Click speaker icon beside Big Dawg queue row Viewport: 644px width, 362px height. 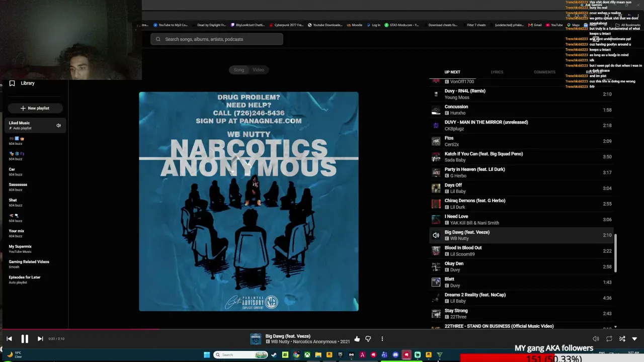[436, 235]
